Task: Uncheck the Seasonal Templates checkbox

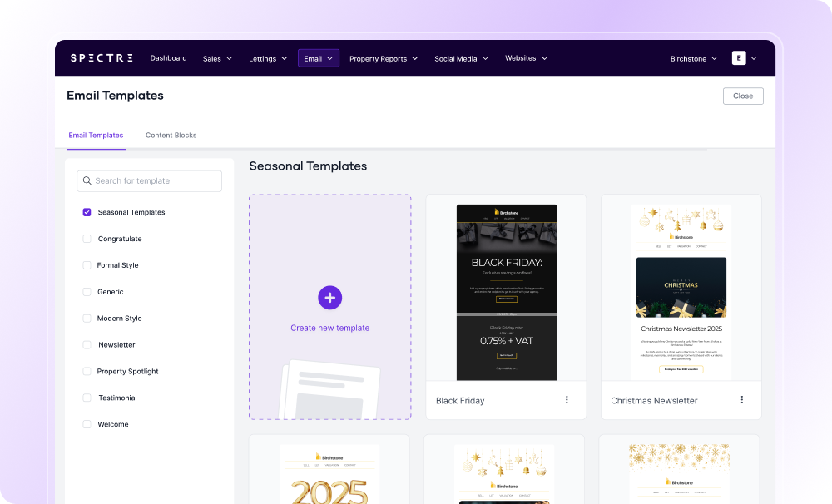Action: [x=87, y=212]
